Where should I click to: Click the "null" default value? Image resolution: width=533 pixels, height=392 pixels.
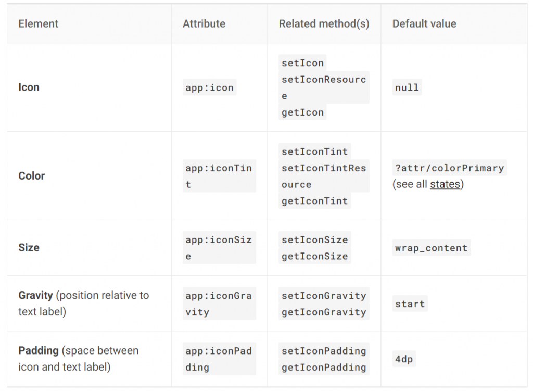point(407,88)
